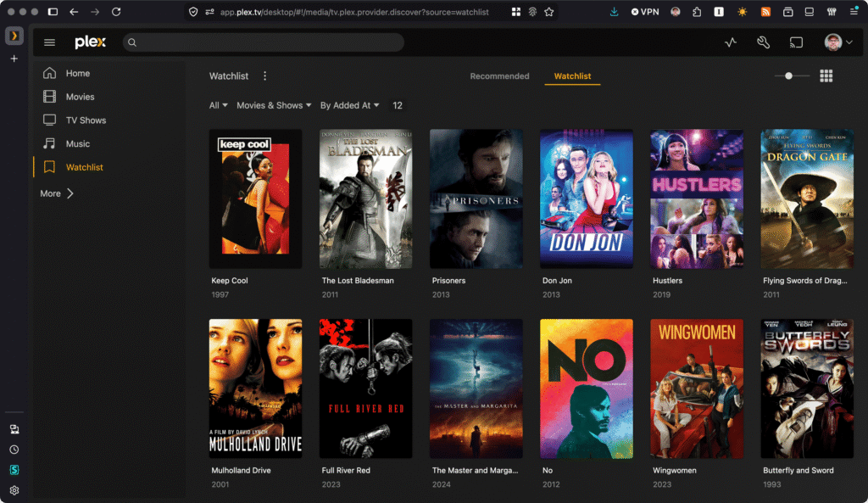Image resolution: width=868 pixels, height=503 pixels.
Task: Click the grid view mode icon
Action: click(826, 75)
